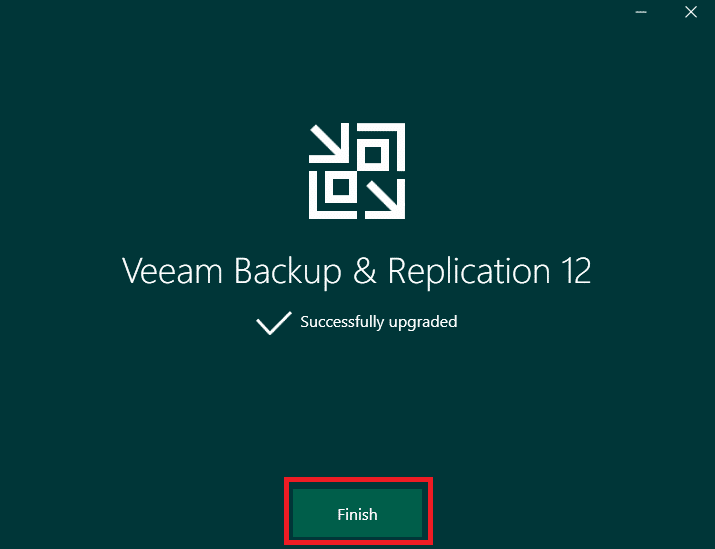The image size is (715, 549).
Task: Close the Veeam installer window
Action: click(x=691, y=12)
